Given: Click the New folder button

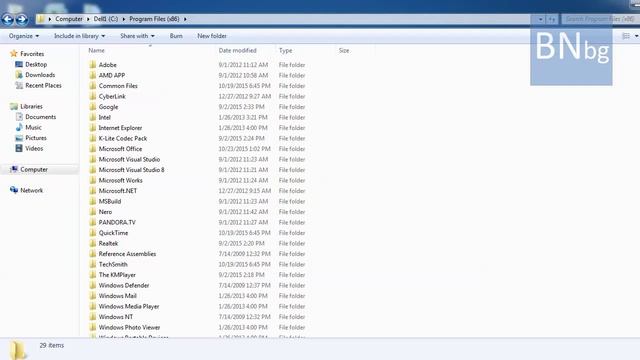Looking at the screenshot, I should 212,36.
